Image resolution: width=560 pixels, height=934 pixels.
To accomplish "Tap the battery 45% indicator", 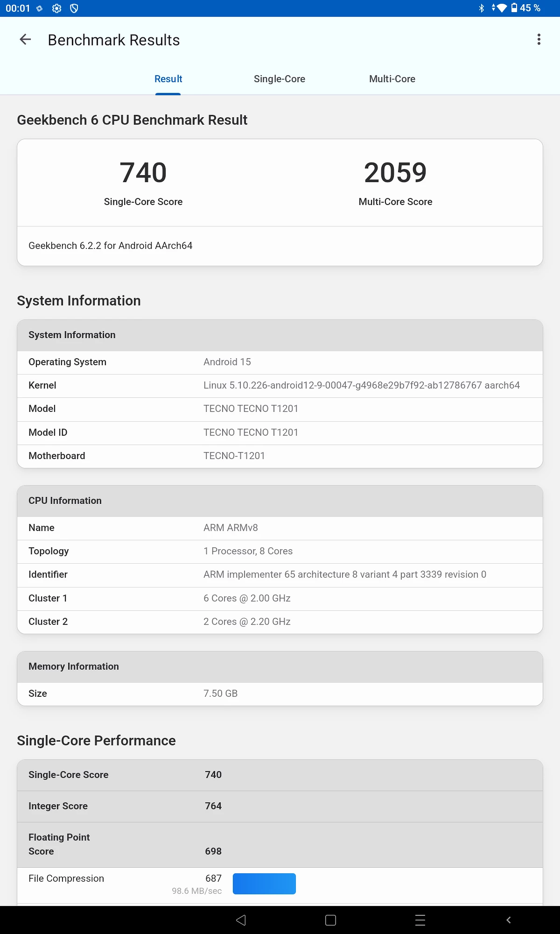I will (525, 8).
